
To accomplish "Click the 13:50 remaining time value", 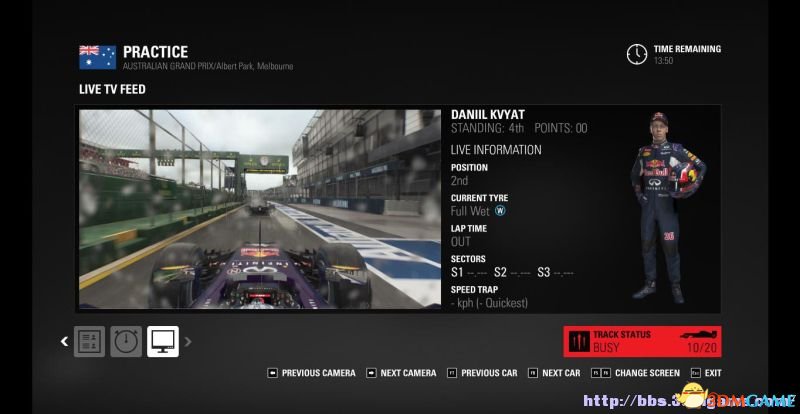I will click(663, 61).
